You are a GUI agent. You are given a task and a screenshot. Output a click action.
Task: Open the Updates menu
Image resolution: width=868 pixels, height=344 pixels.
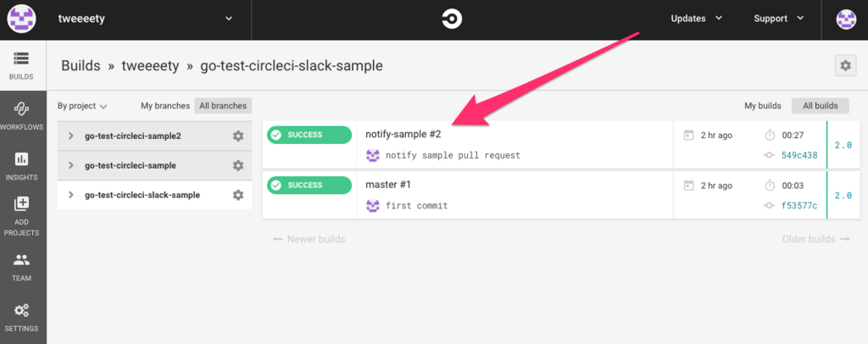click(696, 19)
